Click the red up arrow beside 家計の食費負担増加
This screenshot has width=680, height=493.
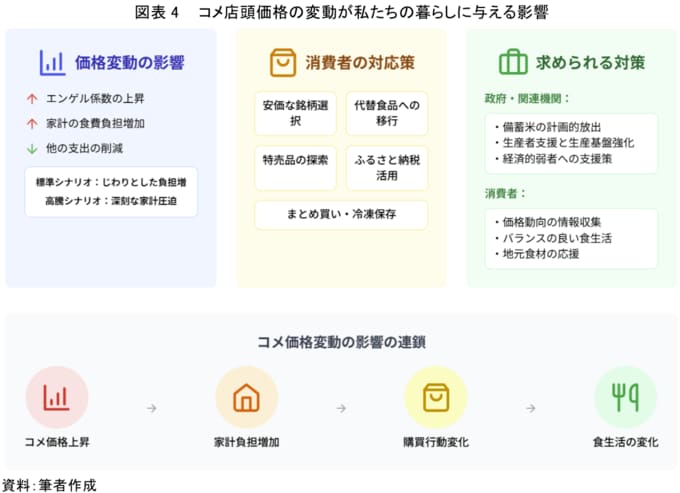point(32,124)
